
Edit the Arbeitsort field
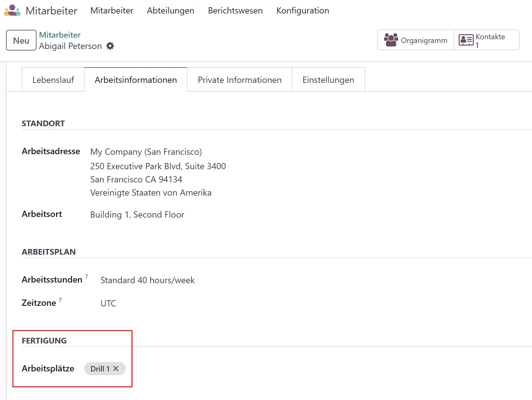pos(137,215)
